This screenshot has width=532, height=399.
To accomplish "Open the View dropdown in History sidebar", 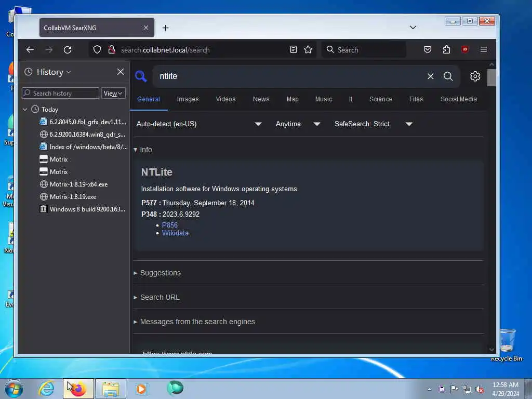I will pos(113,94).
